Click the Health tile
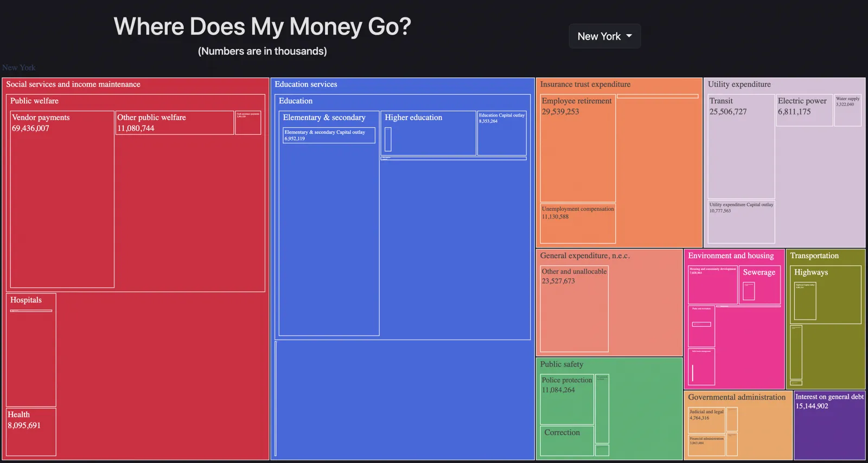The width and height of the screenshot is (868, 463). click(31, 432)
